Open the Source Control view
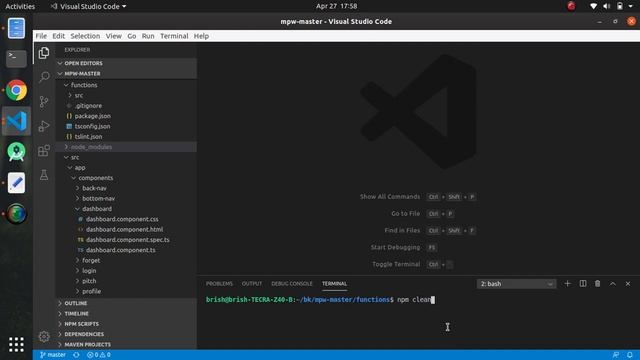 pyautogui.click(x=44, y=102)
